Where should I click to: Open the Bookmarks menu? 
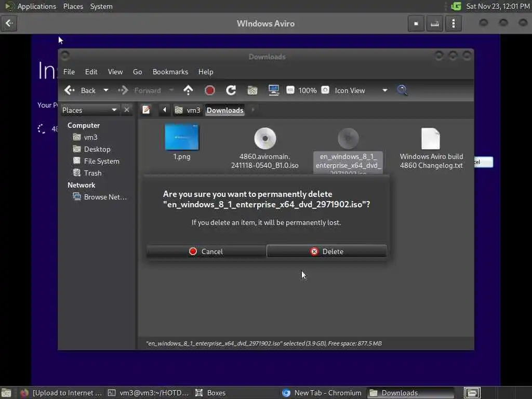tap(170, 72)
